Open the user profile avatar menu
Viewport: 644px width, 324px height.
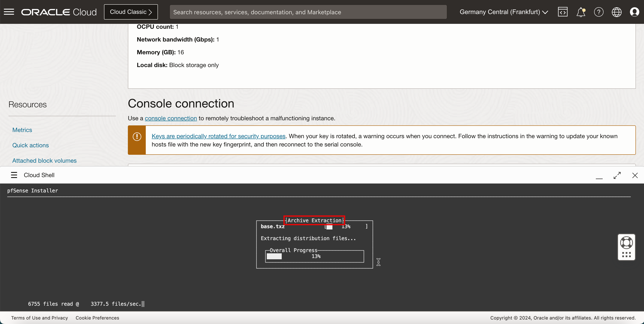(634, 12)
